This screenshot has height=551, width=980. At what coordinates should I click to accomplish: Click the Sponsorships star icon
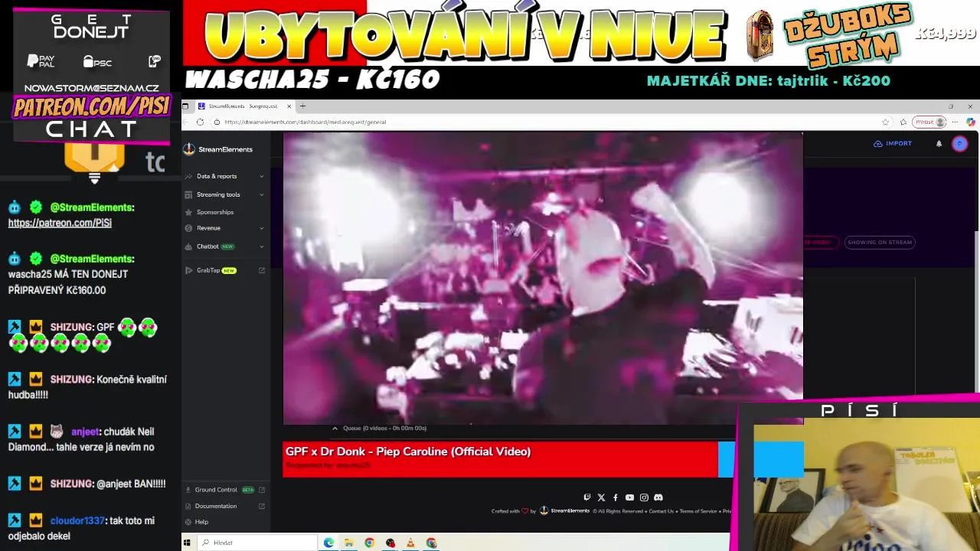189,212
